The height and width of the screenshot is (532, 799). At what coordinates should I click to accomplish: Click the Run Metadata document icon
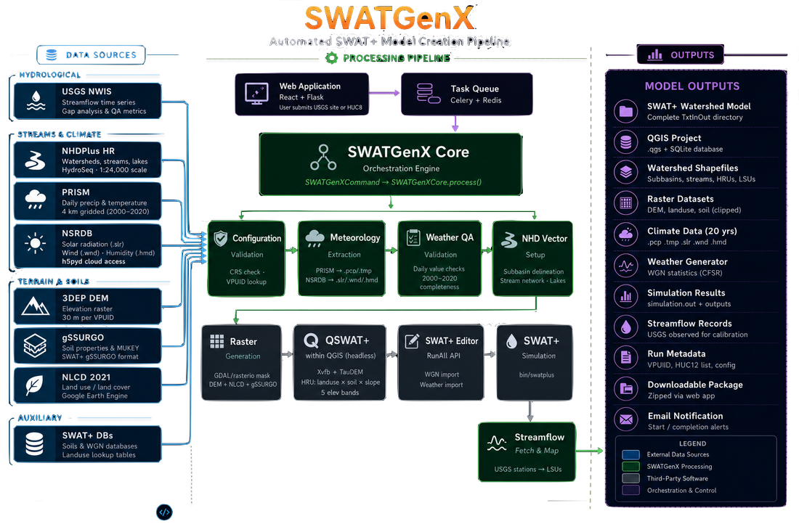pyautogui.click(x=625, y=359)
